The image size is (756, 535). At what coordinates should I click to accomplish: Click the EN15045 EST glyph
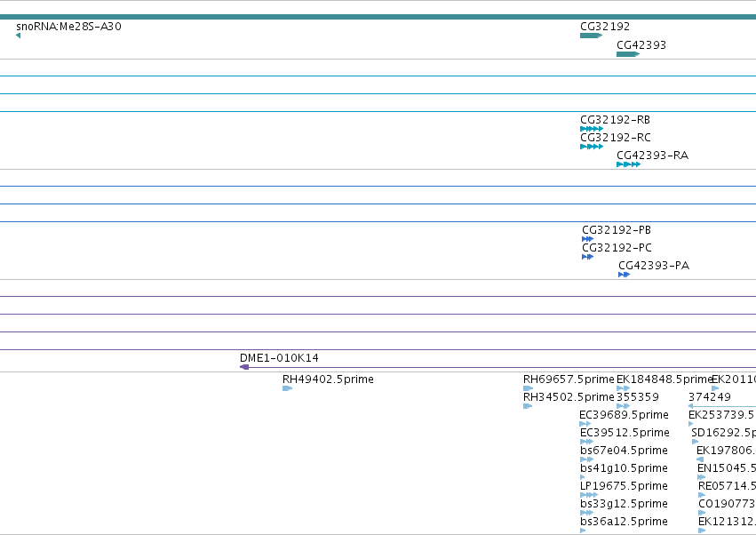[702, 477]
